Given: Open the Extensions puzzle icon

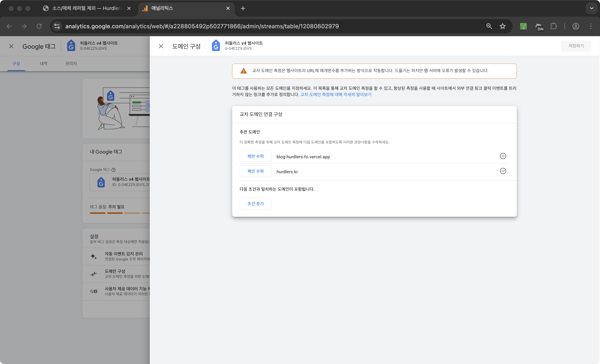Looking at the screenshot, I should coord(553,26).
